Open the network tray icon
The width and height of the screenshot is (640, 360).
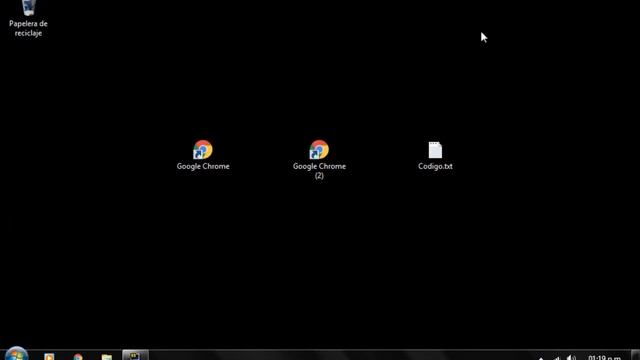(x=557, y=358)
